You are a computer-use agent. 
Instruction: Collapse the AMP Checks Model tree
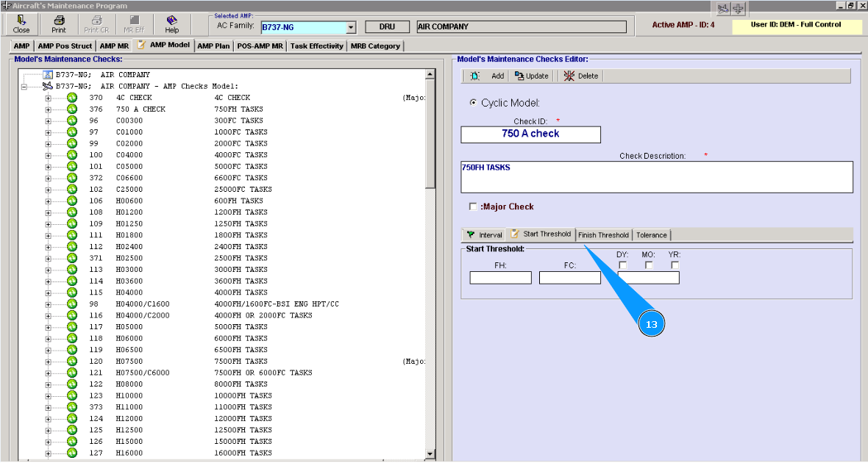pyautogui.click(x=24, y=86)
